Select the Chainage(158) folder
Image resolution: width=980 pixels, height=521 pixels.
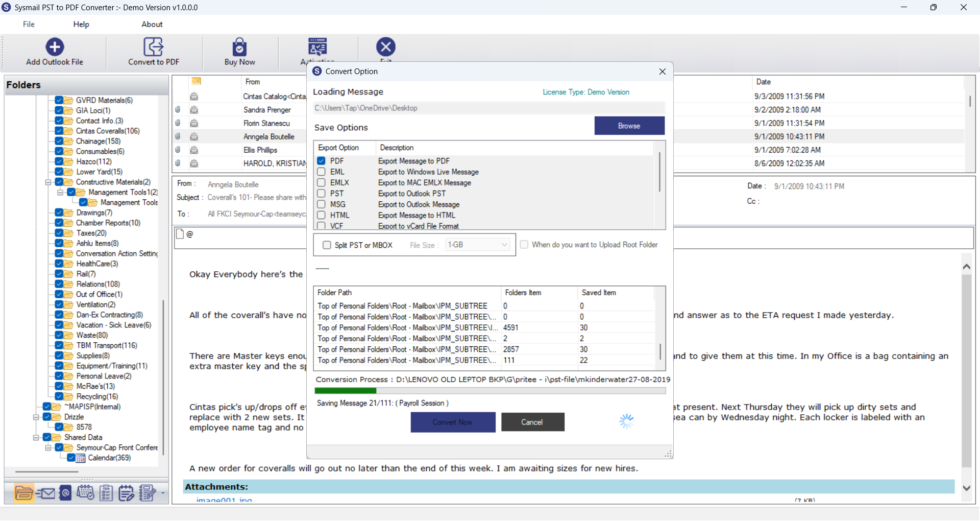click(x=99, y=141)
